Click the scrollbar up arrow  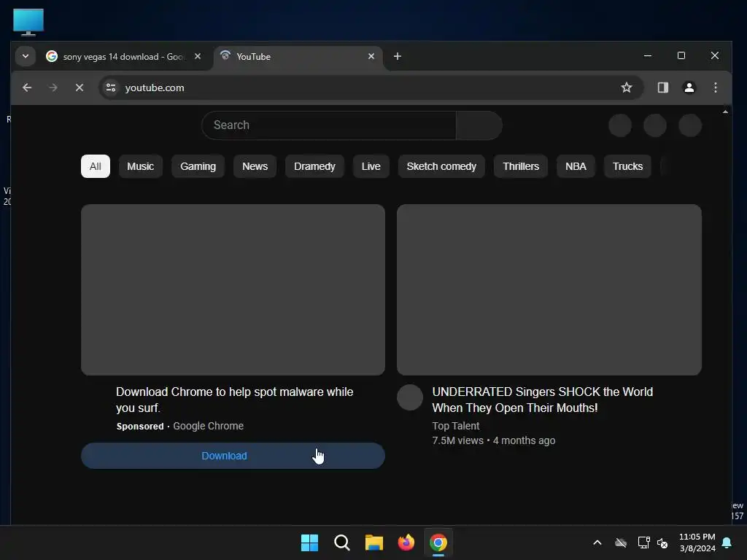[x=725, y=112]
